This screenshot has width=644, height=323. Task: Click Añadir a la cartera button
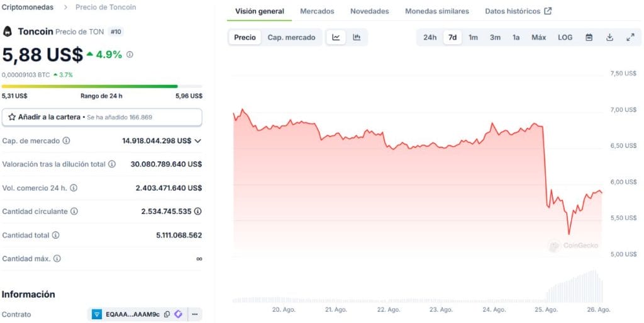point(102,117)
